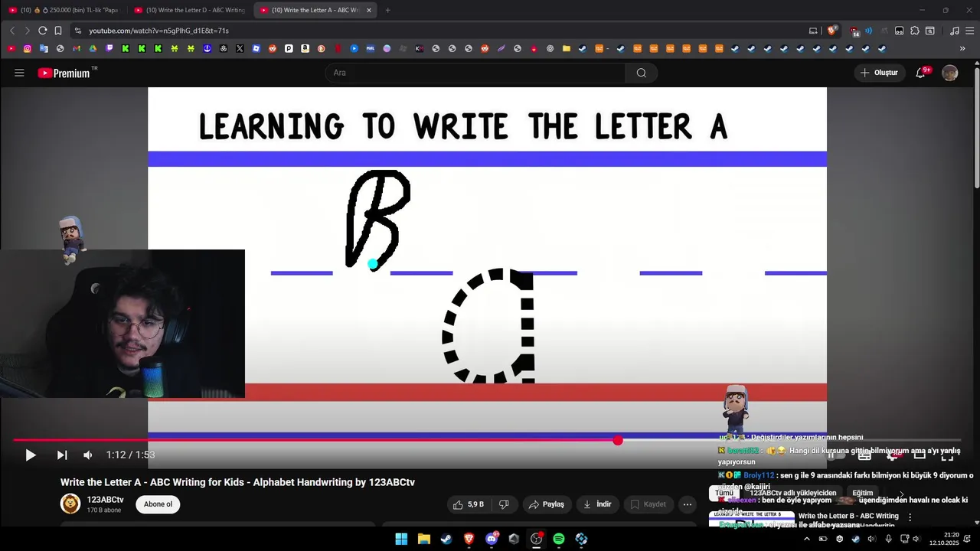Open Write the Letter B suggested video
This screenshot has width=980, height=551.
click(848, 517)
